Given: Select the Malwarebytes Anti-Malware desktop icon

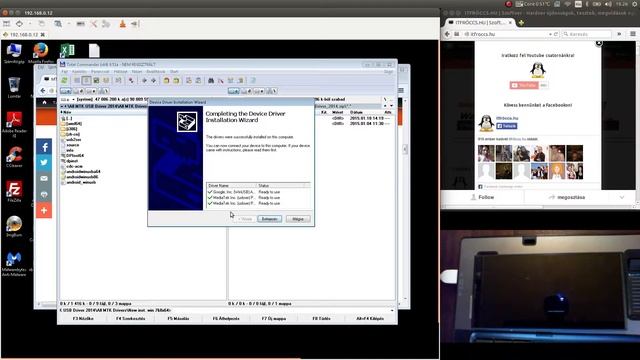Looking at the screenshot, I should click(14, 264).
